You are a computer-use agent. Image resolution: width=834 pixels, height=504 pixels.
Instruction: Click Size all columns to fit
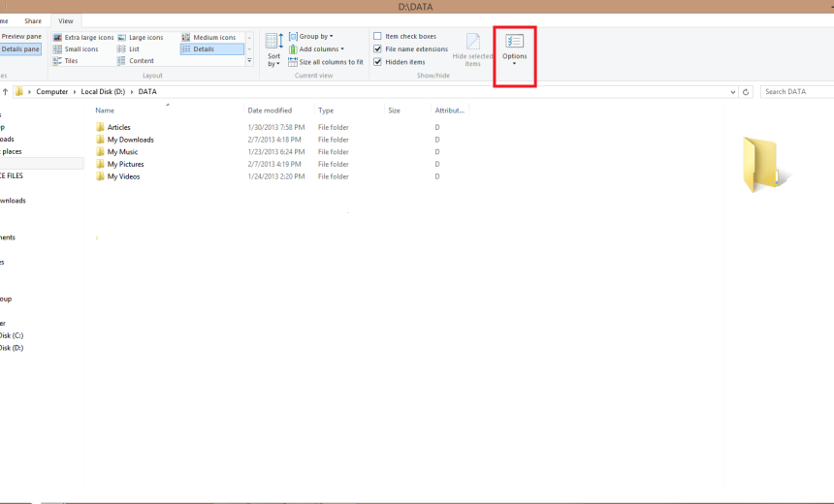click(326, 62)
